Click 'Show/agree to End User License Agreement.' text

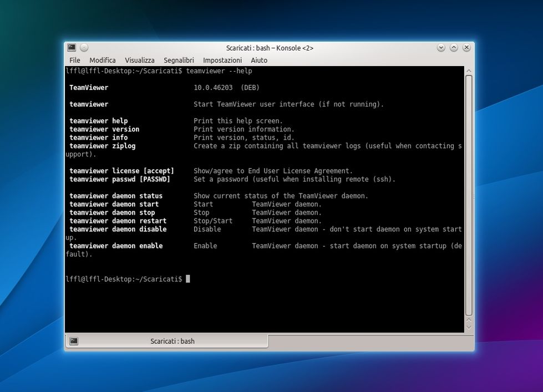coord(273,171)
